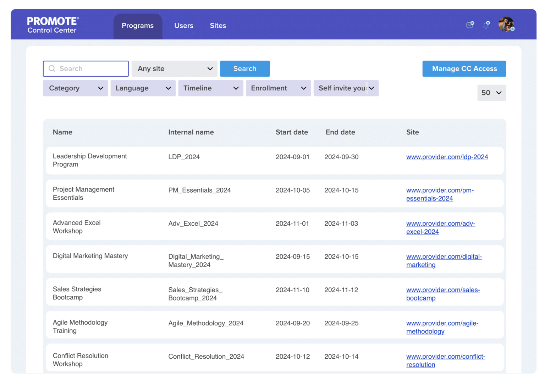Expand the Any site dropdown
Viewport: 545px width, 392px height.
tap(175, 68)
